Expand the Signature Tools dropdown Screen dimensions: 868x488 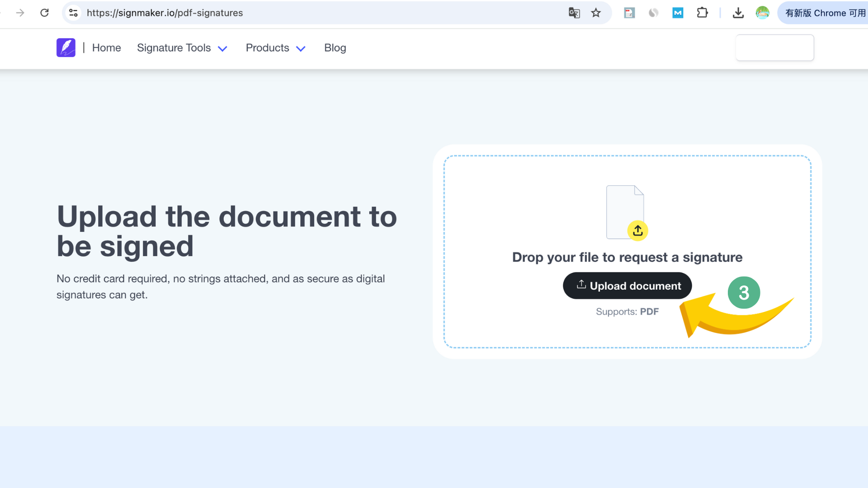(x=182, y=48)
